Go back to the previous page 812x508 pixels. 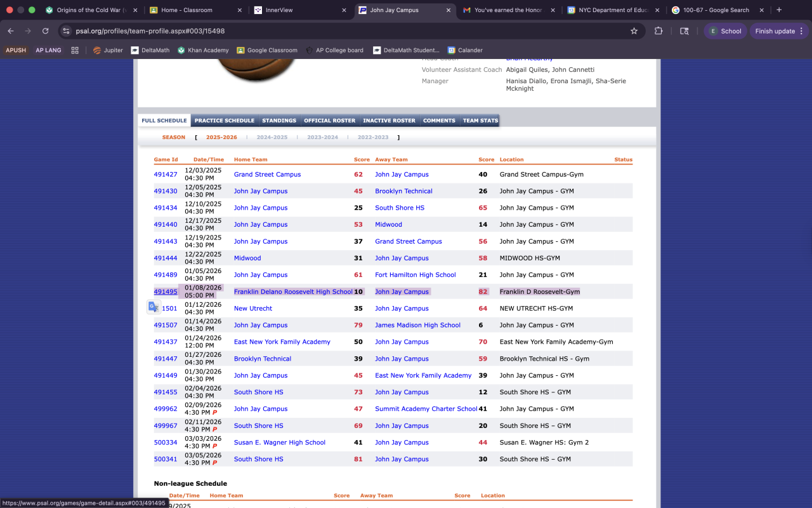11,31
